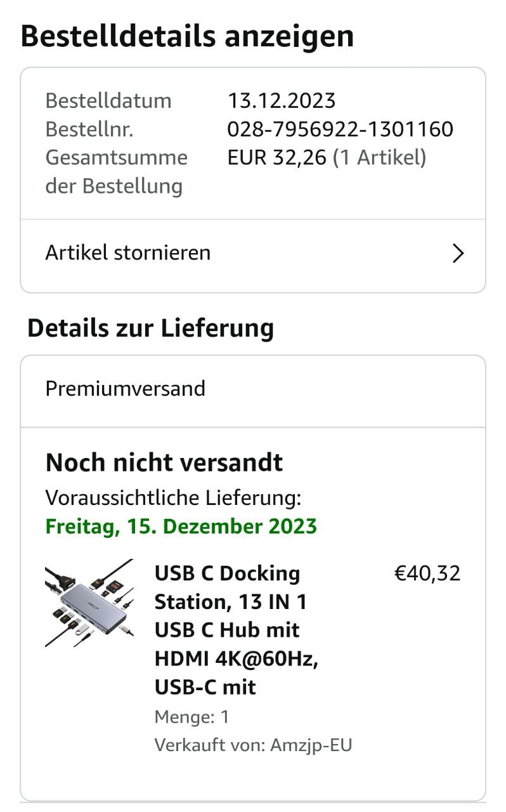The height and width of the screenshot is (812, 506).
Task: Select the total amount EUR 32,26
Action: click(277, 157)
